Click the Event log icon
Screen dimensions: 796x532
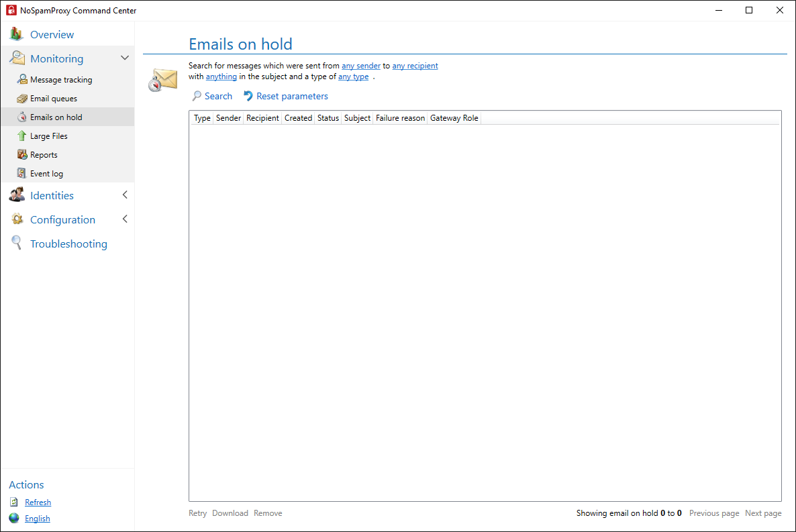tap(21, 173)
